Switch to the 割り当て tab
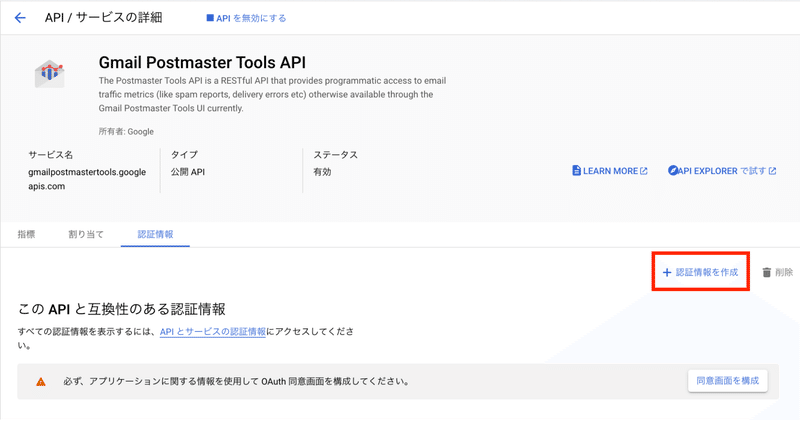 (x=86, y=234)
